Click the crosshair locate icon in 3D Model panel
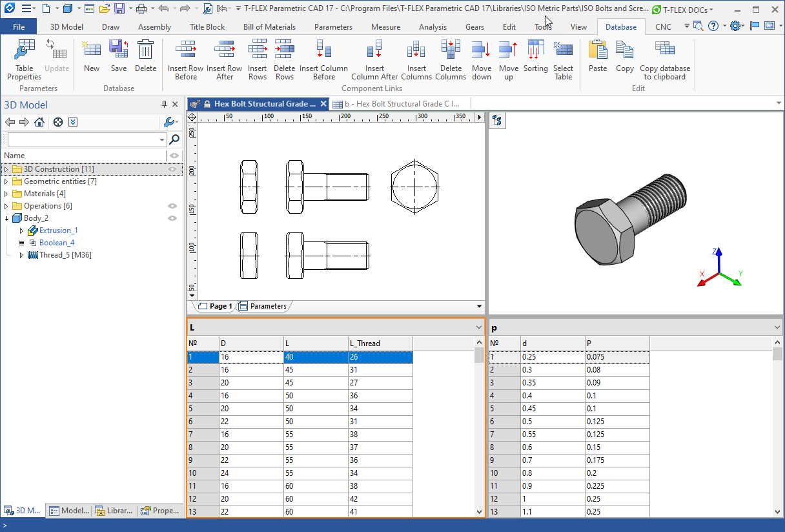 click(58, 122)
